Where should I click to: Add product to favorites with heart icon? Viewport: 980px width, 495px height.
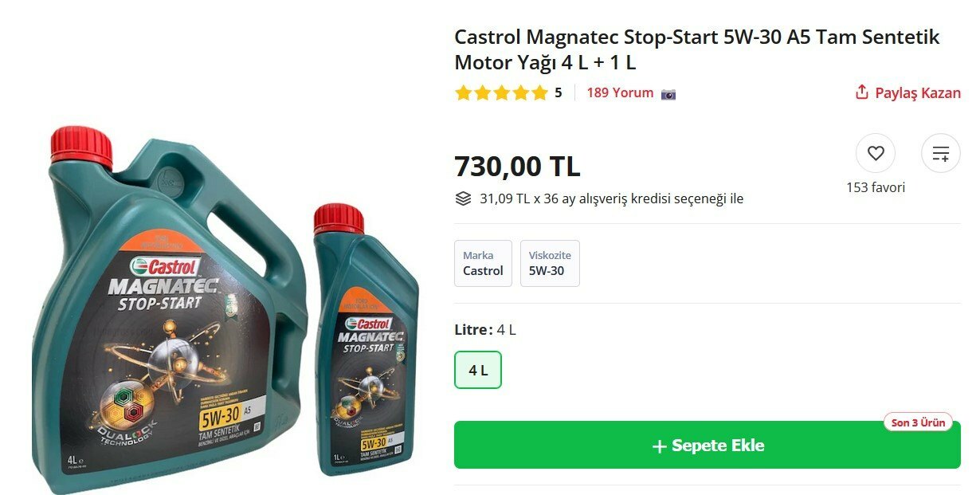point(875,153)
